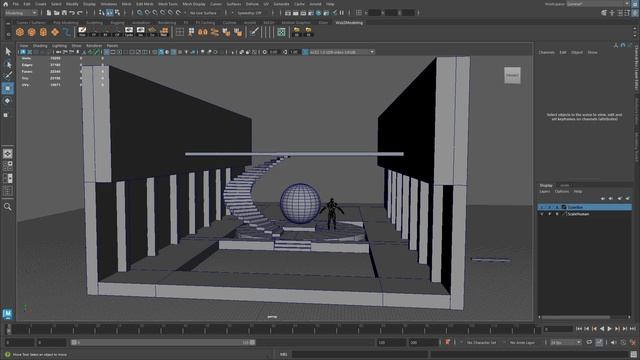Click the ViewCube in the viewport corner
This screenshot has height=360, width=640.
click(512, 75)
